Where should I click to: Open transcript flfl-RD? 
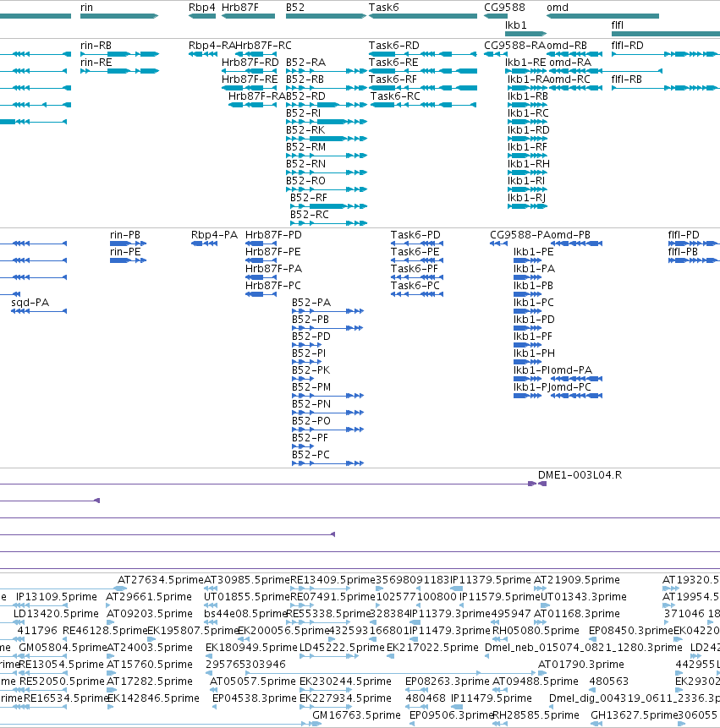(x=628, y=46)
